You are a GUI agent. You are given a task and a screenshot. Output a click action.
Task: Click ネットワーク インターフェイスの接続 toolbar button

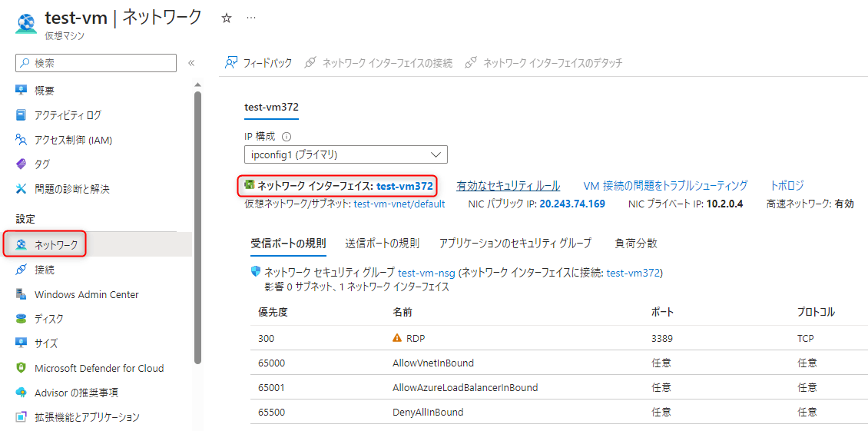tap(379, 62)
